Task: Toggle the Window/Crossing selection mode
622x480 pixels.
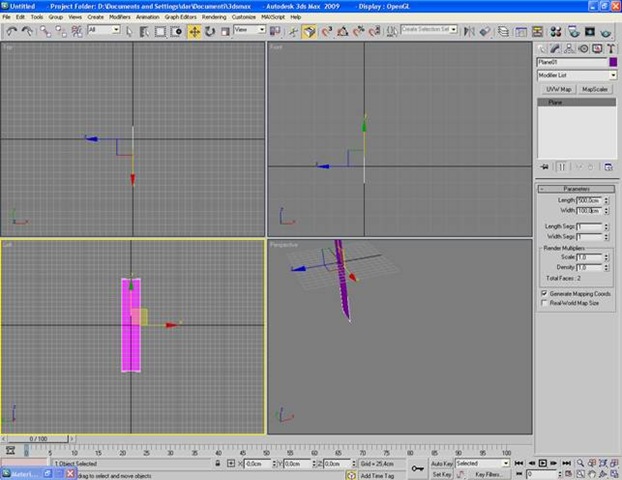Action: coord(177,32)
